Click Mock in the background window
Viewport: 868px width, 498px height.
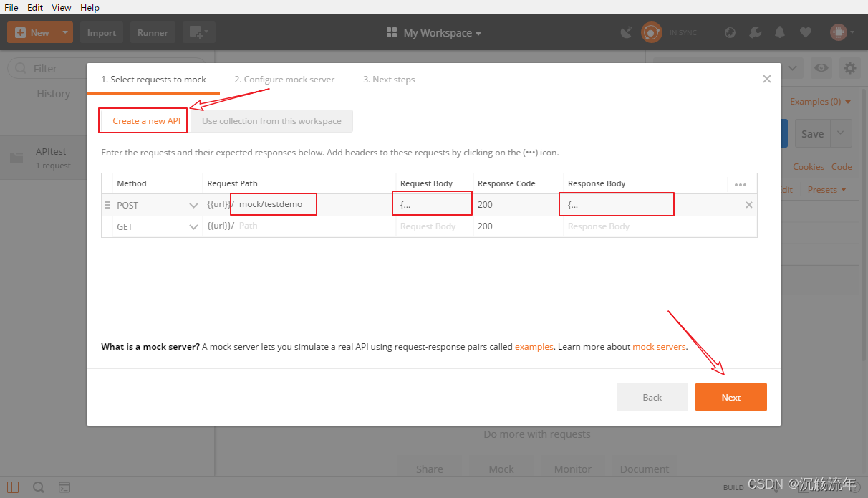[501, 469]
